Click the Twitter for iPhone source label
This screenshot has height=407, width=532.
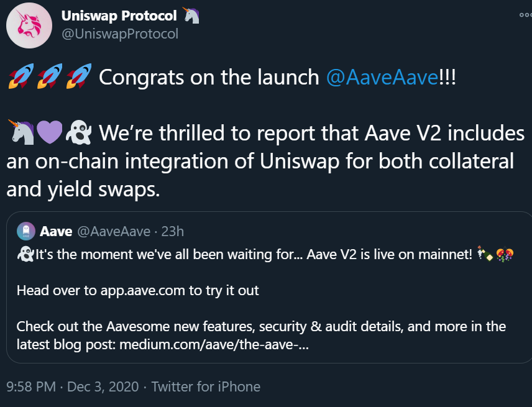[206, 386]
